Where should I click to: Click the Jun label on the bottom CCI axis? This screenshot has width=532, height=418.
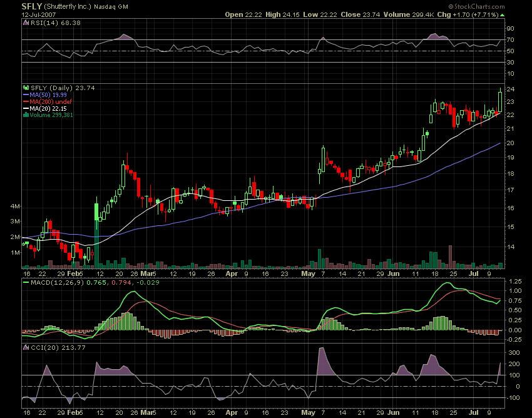(x=393, y=412)
